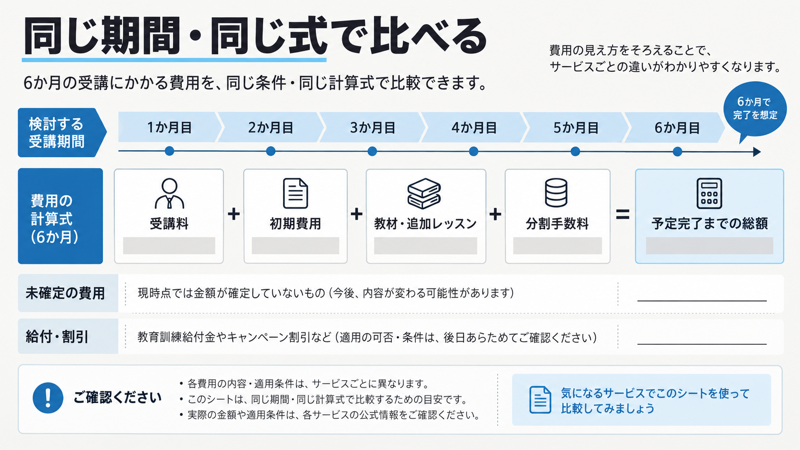Click the text 費用の見え方をそろえることで
Image resolution: width=800 pixels, height=450 pixels.
(630, 51)
